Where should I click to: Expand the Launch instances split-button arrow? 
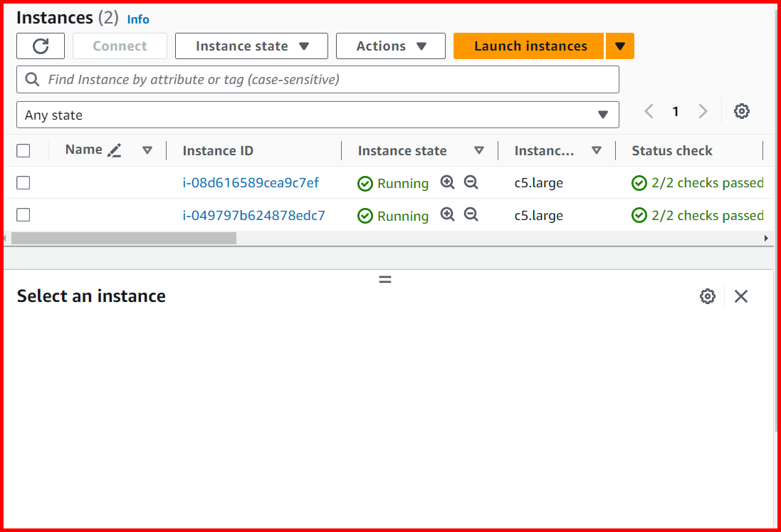(x=619, y=46)
